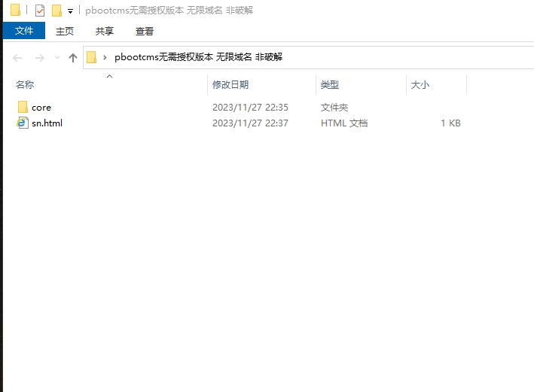This screenshot has height=392, width=534.
Task: Select the sn.html file name
Action: click(47, 123)
